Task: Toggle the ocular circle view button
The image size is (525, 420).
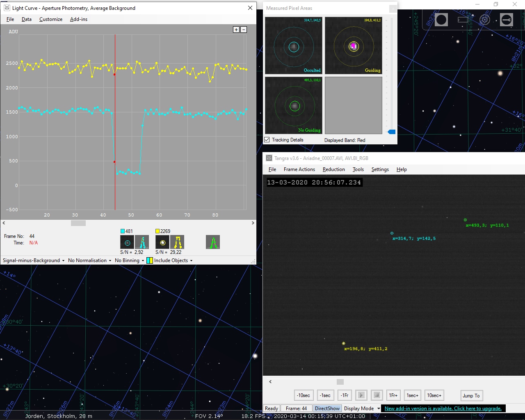Action: 441,20
